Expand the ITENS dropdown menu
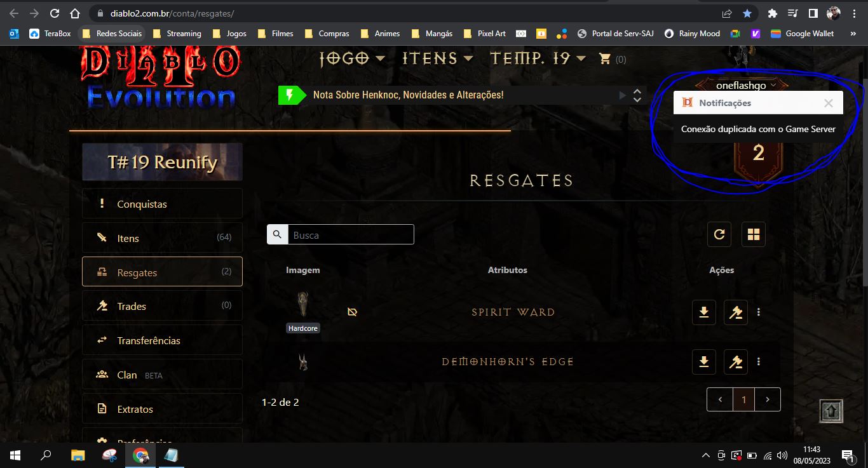The width and height of the screenshot is (868, 468). click(438, 58)
